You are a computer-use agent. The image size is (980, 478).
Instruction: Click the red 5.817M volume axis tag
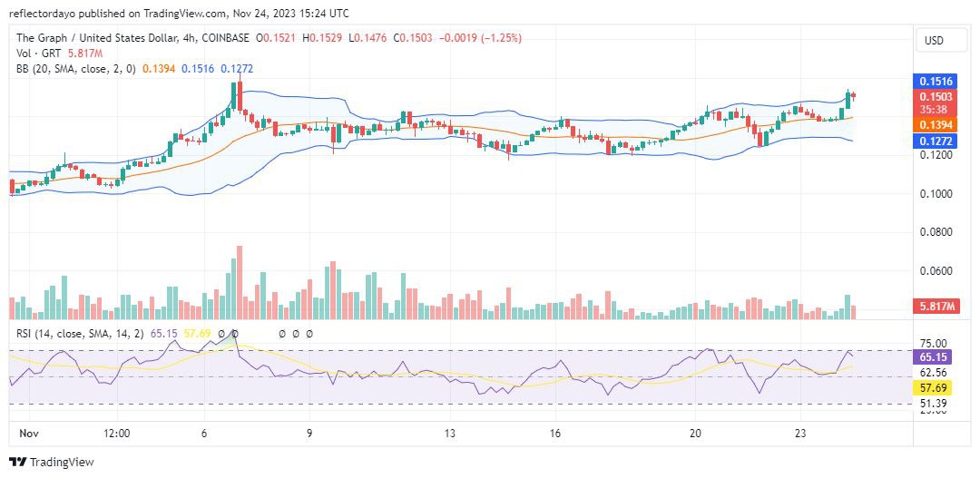click(935, 307)
